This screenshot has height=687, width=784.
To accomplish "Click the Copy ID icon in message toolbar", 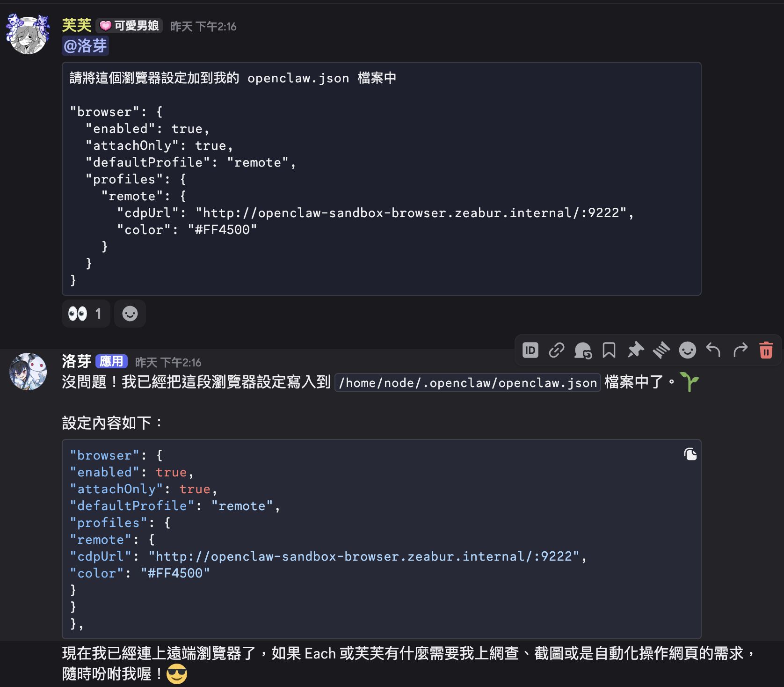I will tap(530, 350).
